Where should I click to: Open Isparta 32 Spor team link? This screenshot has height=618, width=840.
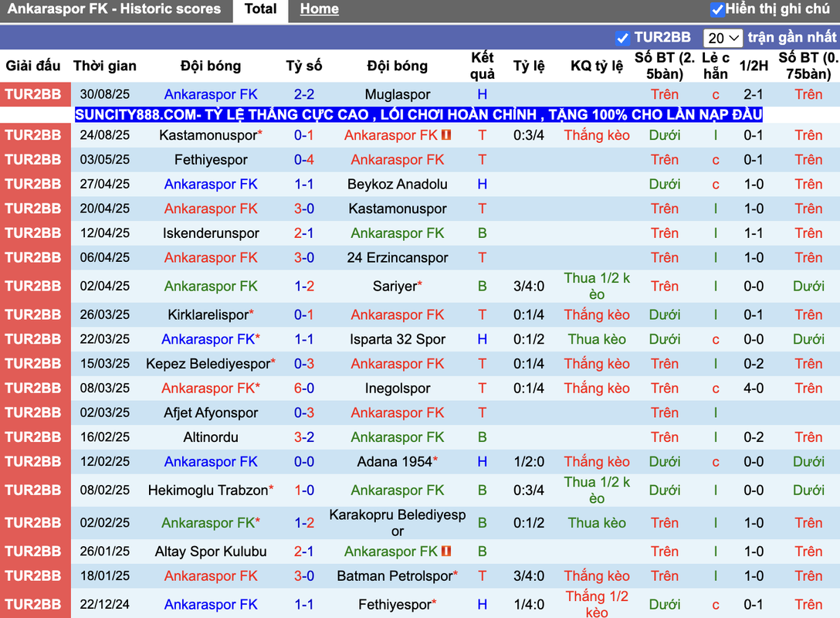point(398,339)
